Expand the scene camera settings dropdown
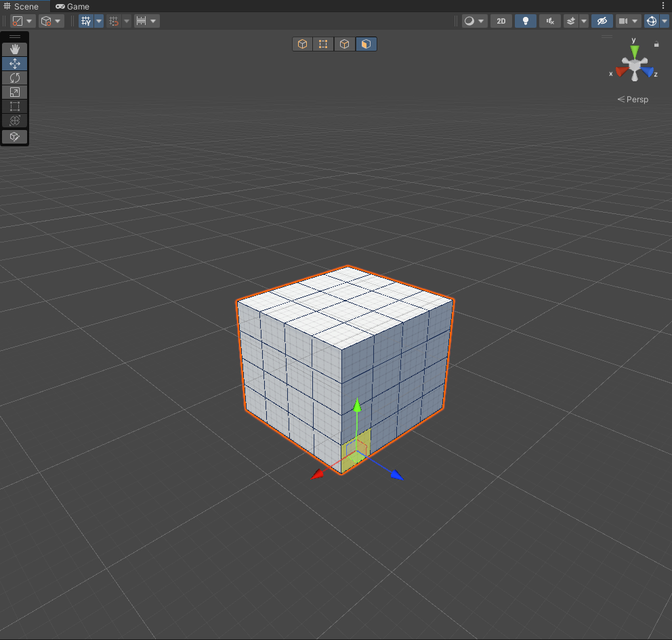Image resolution: width=672 pixels, height=640 pixels. [x=635, y=21]
